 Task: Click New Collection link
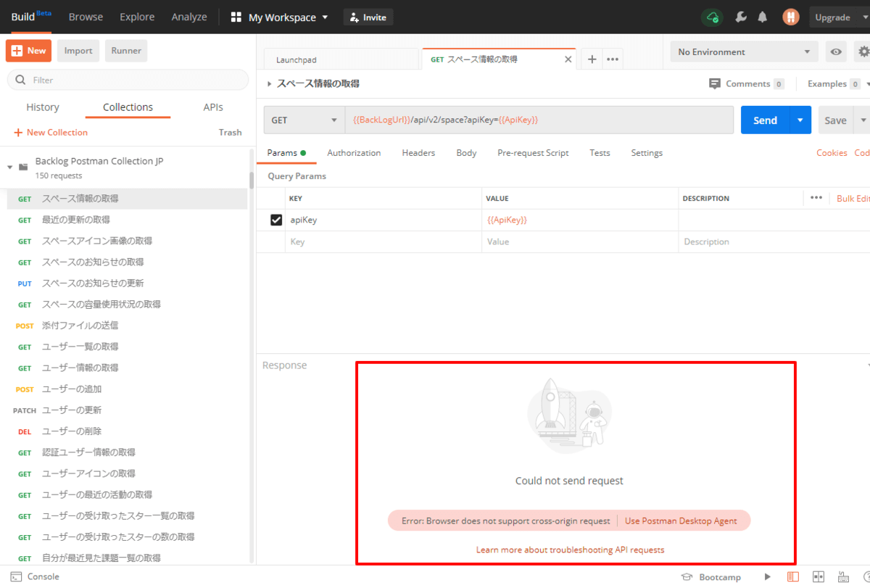tap(51, 132)
